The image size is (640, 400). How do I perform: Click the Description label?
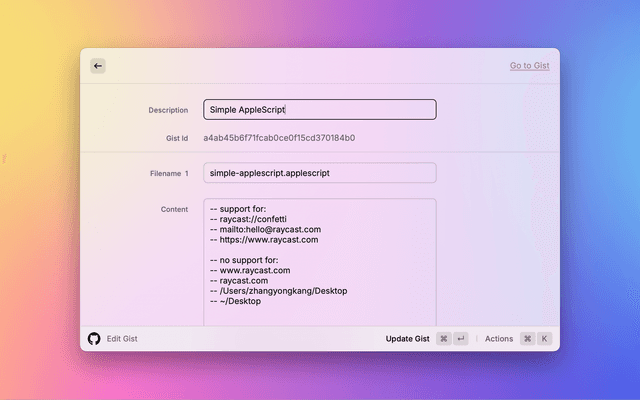click(x=168, y=110)
